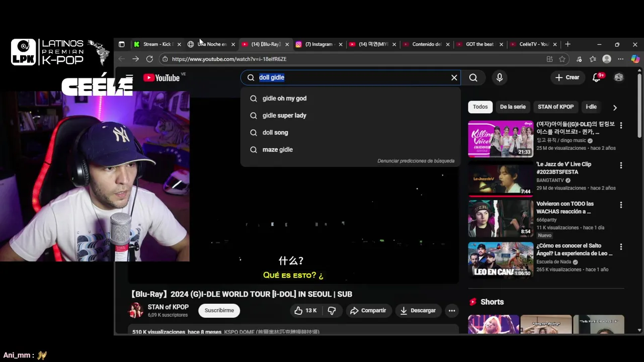The width and height of the screenshot is (644, 362).
Task: Click the magnifier search submit button
Action: [473, 77]
